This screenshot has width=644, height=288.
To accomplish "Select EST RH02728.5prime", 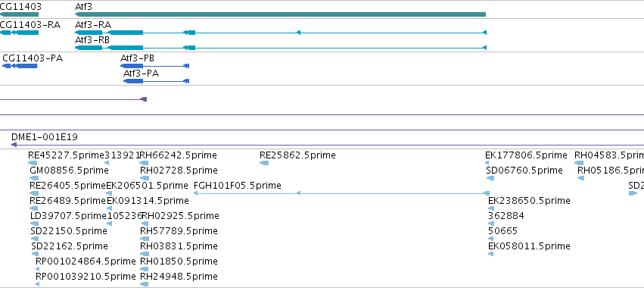I will 179,171.
